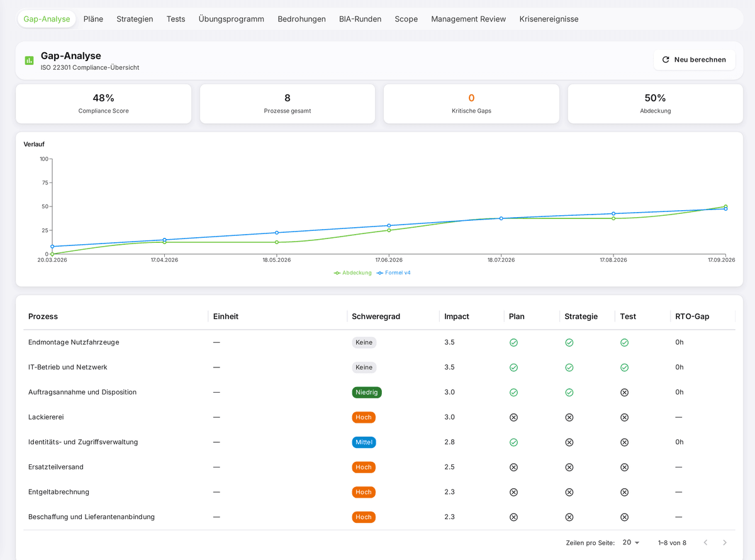Click Strategie cross icon for Entgeltabrechnung
The width and height of the screenshot is (755, 560).
pos(569,492)
